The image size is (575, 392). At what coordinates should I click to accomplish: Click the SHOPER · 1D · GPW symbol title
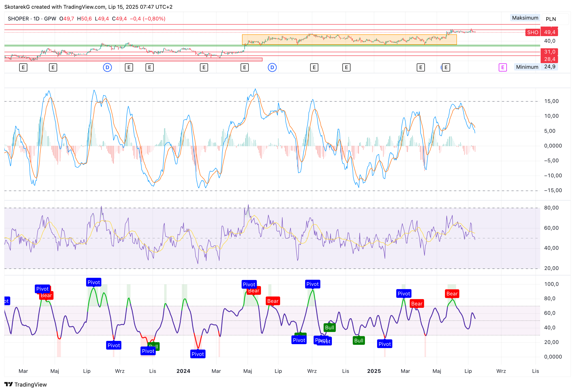(32, 19)
